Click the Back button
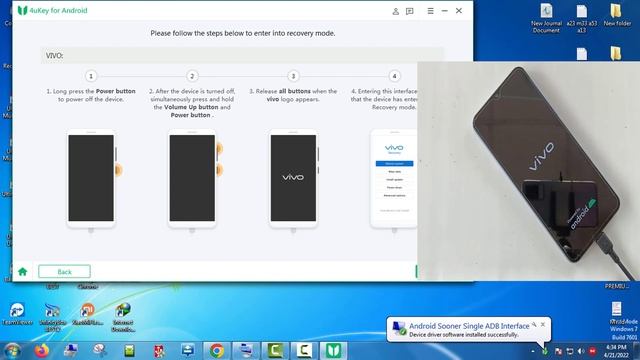This screenshot has width=640, height=360. (64, 271)
